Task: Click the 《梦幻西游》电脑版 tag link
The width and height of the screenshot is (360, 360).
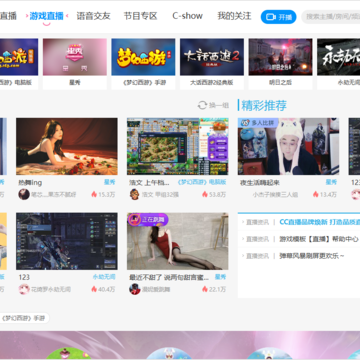Action: [202, 182]
